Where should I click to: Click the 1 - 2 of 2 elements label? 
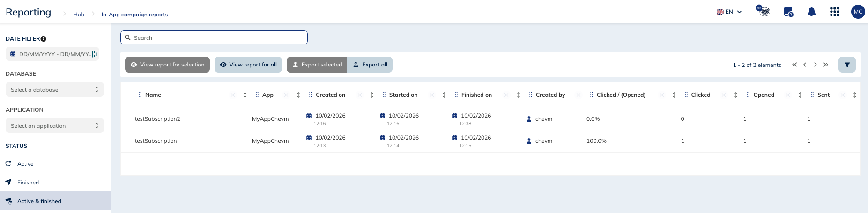[757, 65]
